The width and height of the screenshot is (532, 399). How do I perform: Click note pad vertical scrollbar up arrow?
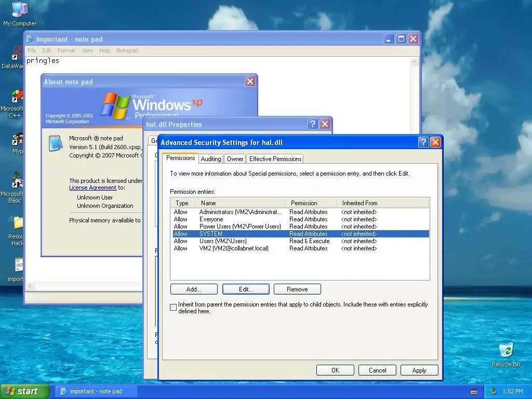(x=414, y=62)
